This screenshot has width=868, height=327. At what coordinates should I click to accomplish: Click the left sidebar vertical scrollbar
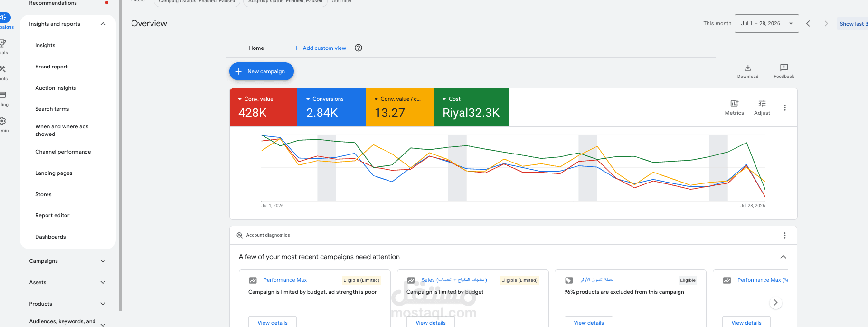[121, 155]
